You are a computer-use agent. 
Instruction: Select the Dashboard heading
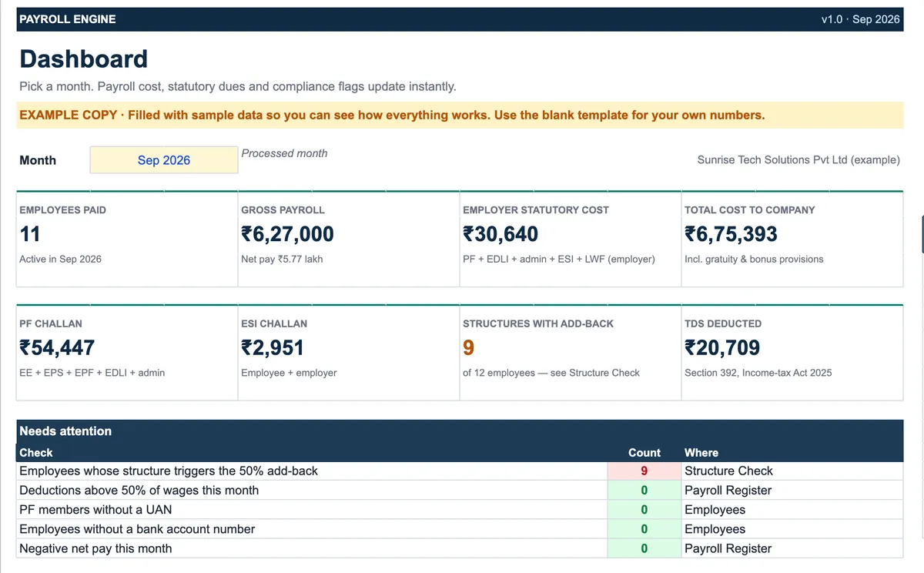point(83,59)
